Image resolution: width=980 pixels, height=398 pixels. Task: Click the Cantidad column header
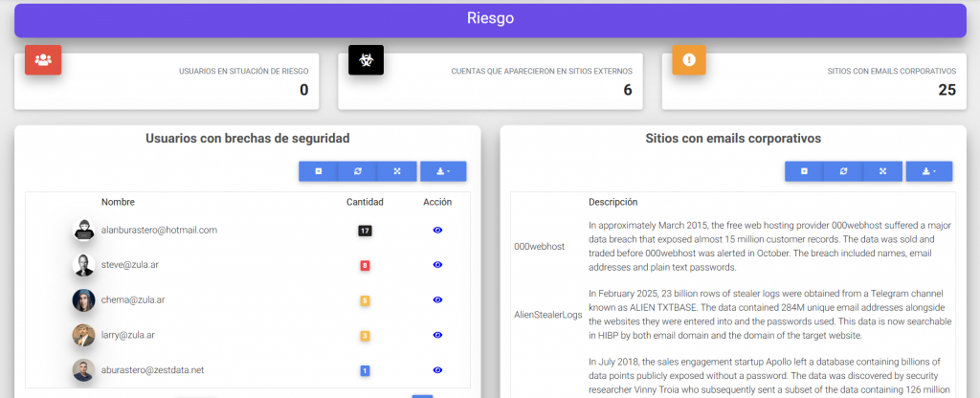pyautogui.click(x=365, y=202)
